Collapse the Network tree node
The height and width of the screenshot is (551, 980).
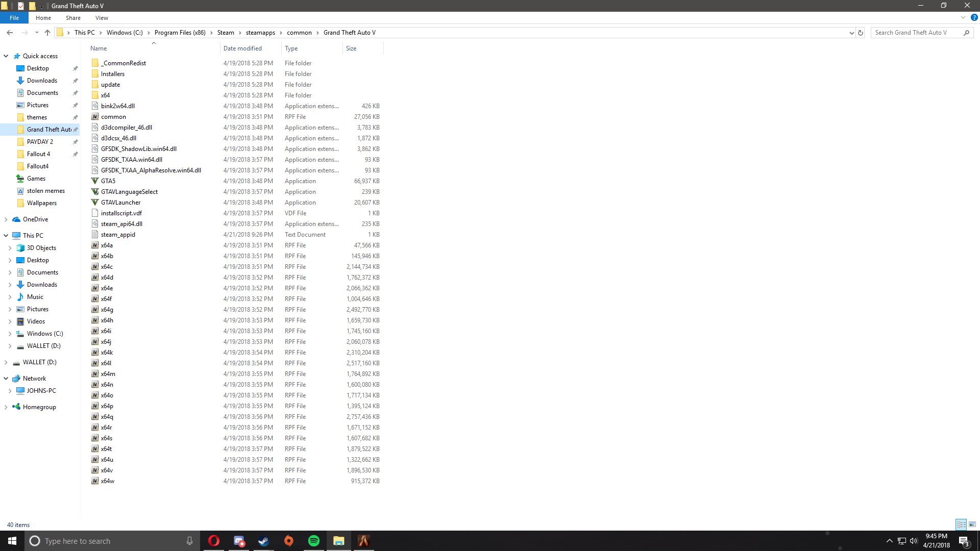[x=6, y=379]
